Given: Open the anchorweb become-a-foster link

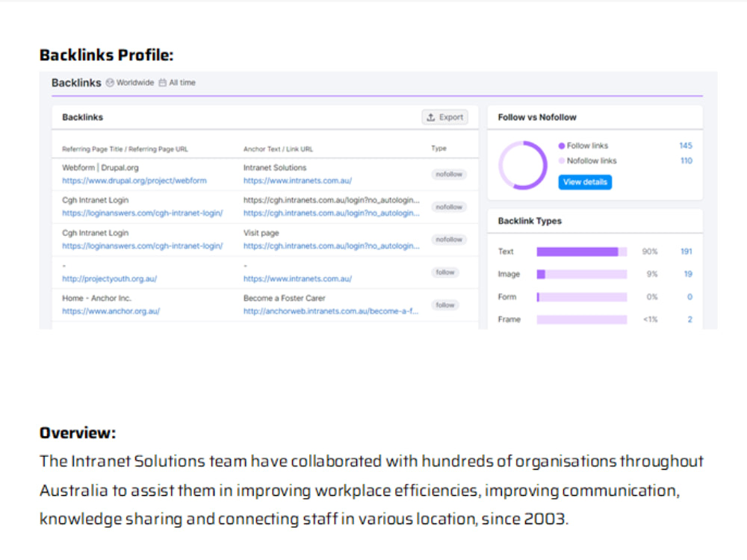Looking at the screenshot, I should coord(331,311).
